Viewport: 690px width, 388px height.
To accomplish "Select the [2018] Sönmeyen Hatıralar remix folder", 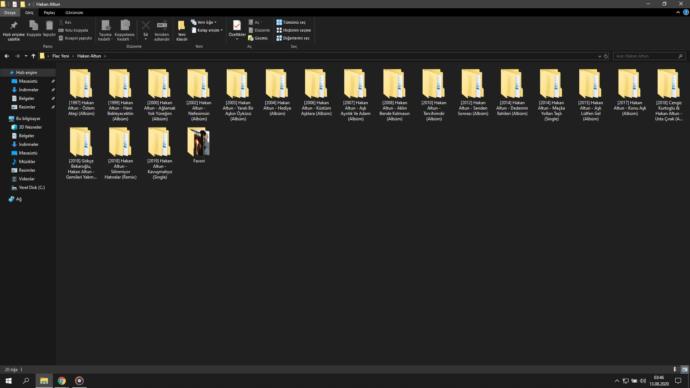I will pyautogui.click(x=120, y=154).
